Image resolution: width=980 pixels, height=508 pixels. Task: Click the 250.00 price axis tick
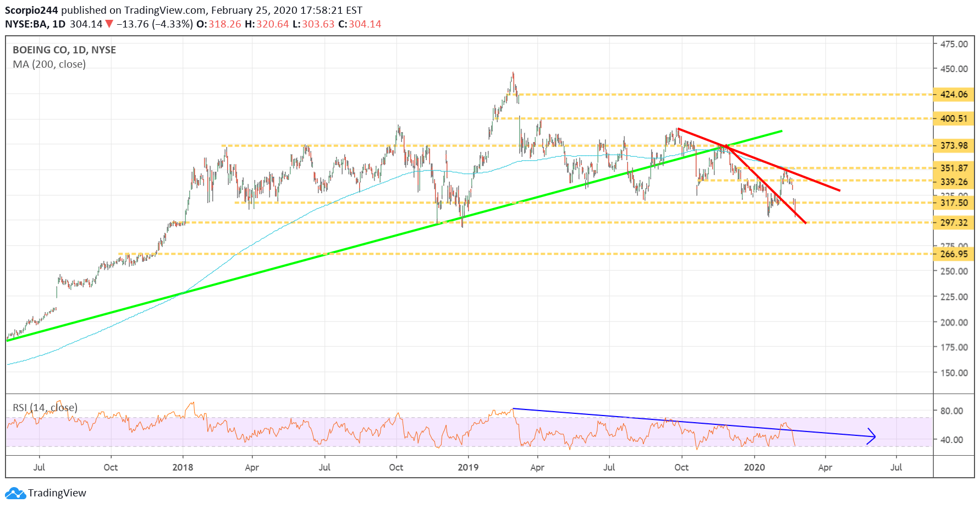click(x=954, y=271)
